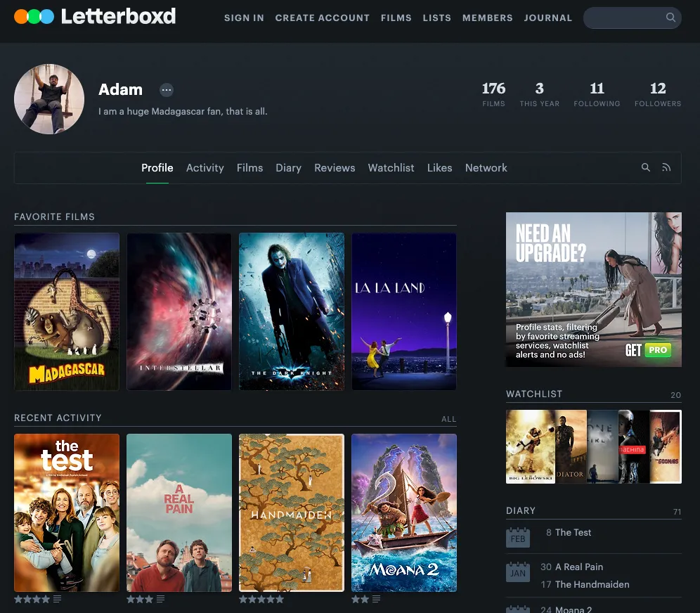The image size is (700, 613).
Task: Open Ex Machina poster in Watchlist
Action: coord(634,446)
